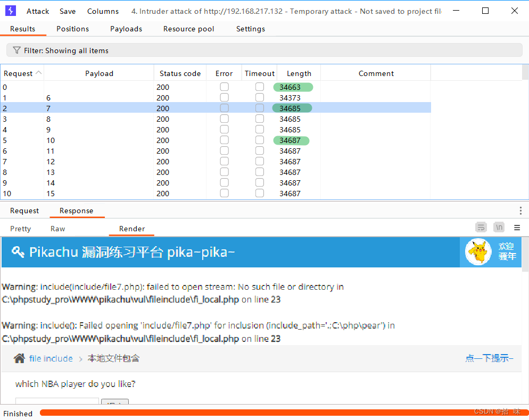The width and height of the screenshot is (529, 420).
Task: Click the file include breadcrumb link
Action: [49, 358]
